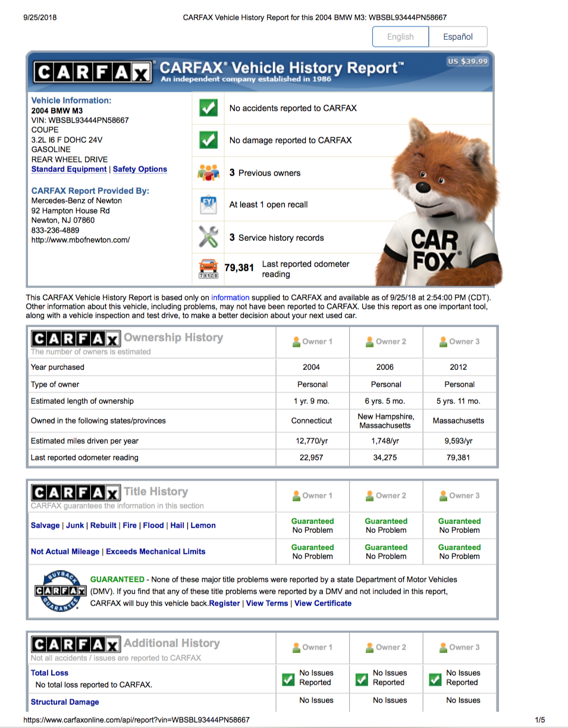The height and width of the screenshot is (728, 568).
Task: Open the Safety Options link
Action: [x=140, y=170]
